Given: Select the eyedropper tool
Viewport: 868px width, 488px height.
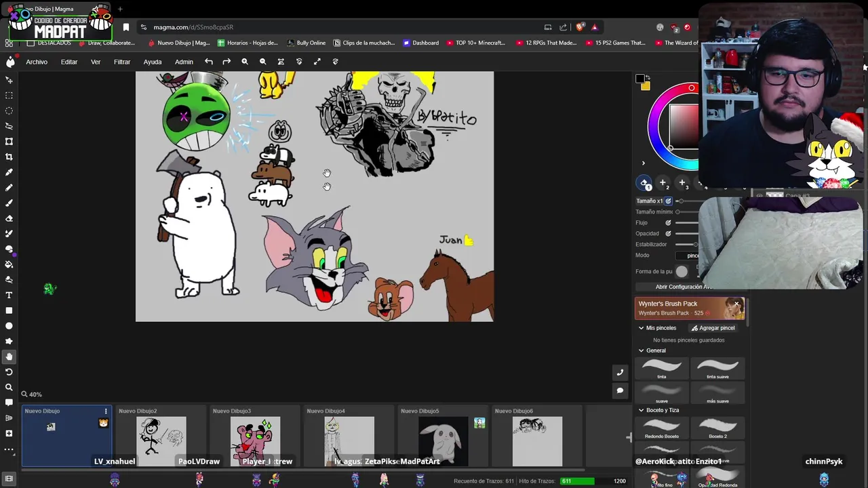Looking at the screenshot, I should pyautogui.click(x=9, y=172).
